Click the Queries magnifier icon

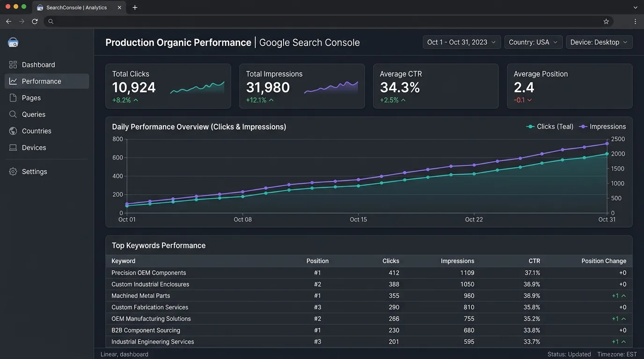click(13, 115)
